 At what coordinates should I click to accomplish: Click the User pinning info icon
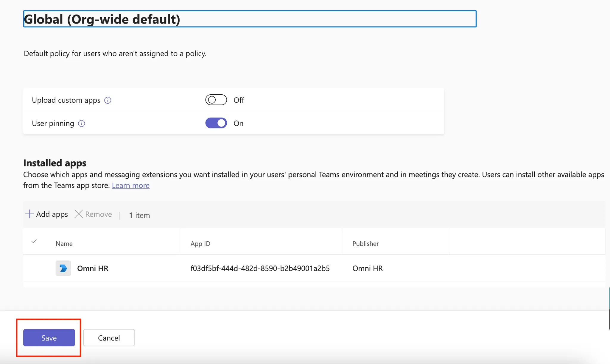[x=81, y=124]
